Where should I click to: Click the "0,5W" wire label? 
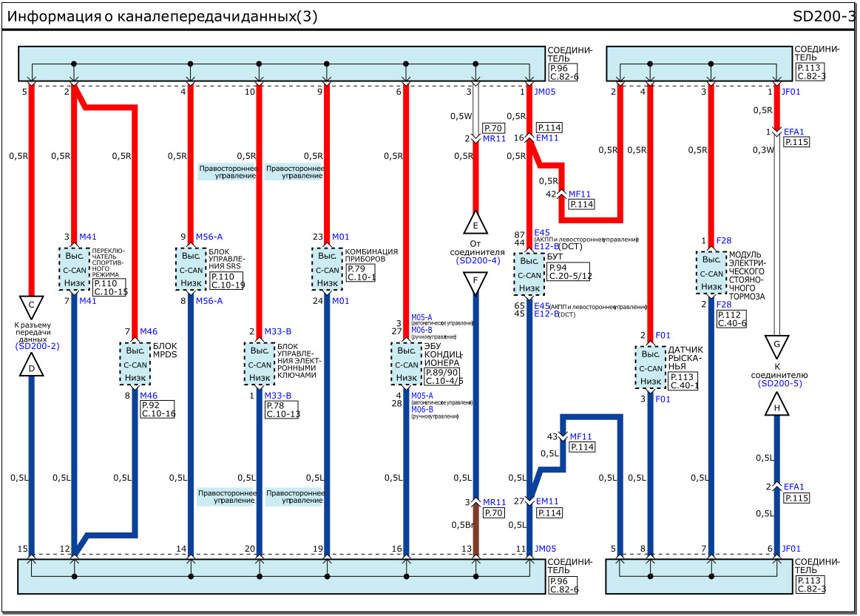[x=461, y=116]
